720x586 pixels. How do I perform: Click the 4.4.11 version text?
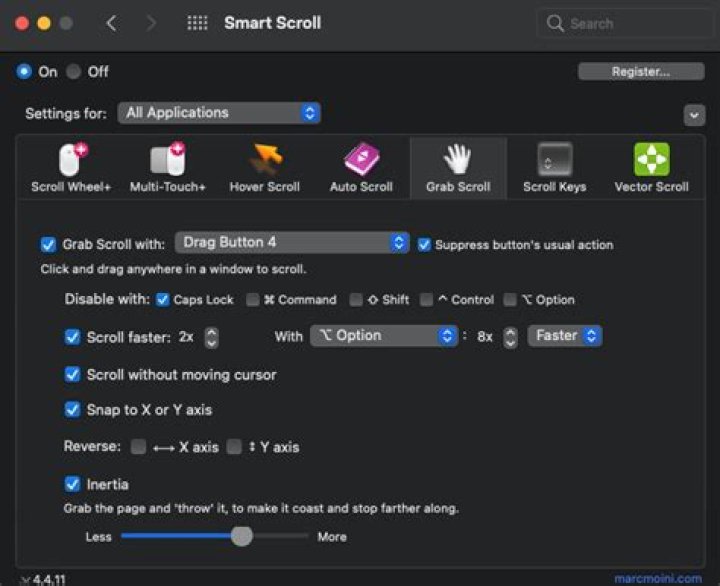tap(49, 580)
